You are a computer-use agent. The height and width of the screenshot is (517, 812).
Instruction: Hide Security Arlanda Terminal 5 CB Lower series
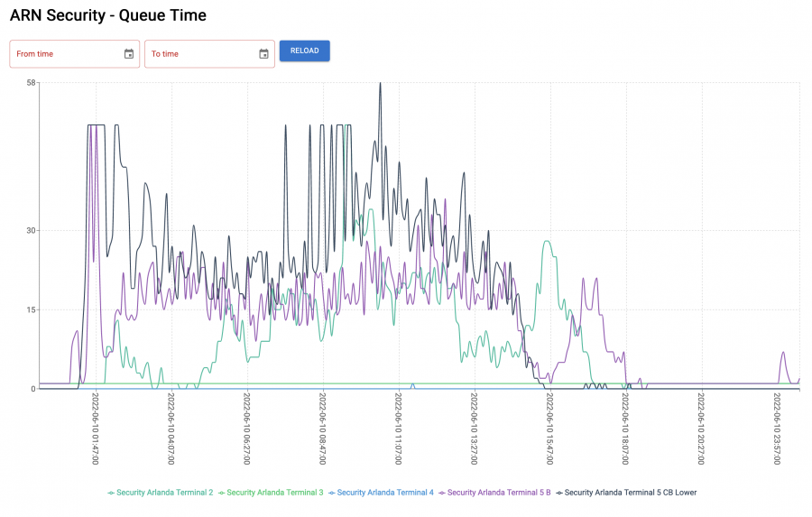tap(630, 493)
